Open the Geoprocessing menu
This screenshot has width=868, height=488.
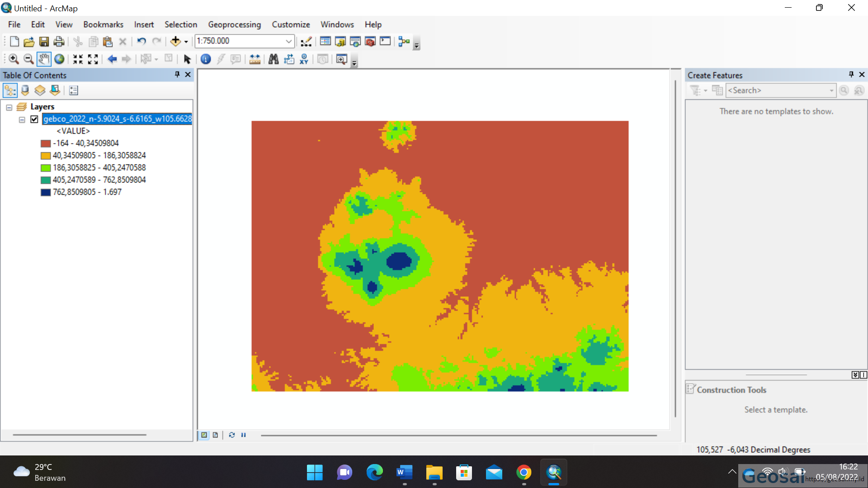coord(235,24)
